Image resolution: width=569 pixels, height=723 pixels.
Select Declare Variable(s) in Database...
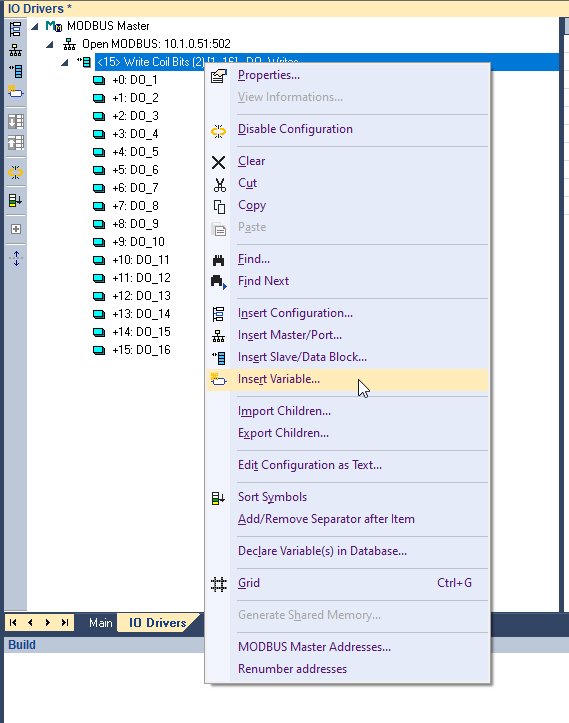point(322,551)
